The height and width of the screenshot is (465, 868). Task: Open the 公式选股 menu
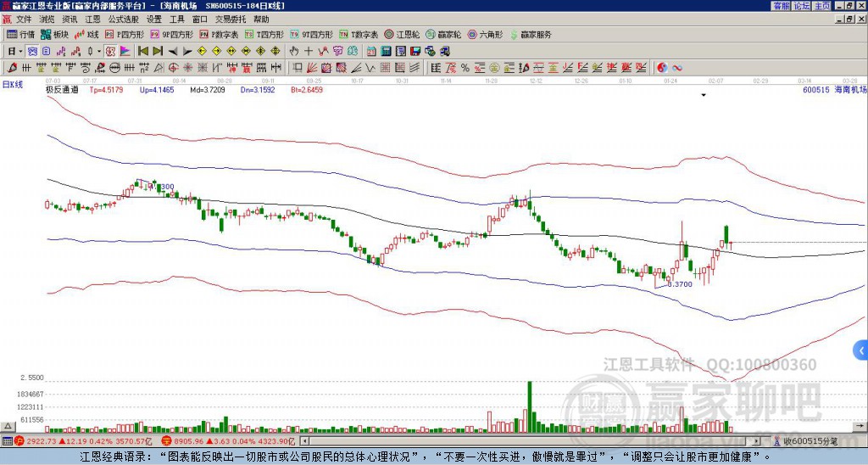click(x=124, y=20)
